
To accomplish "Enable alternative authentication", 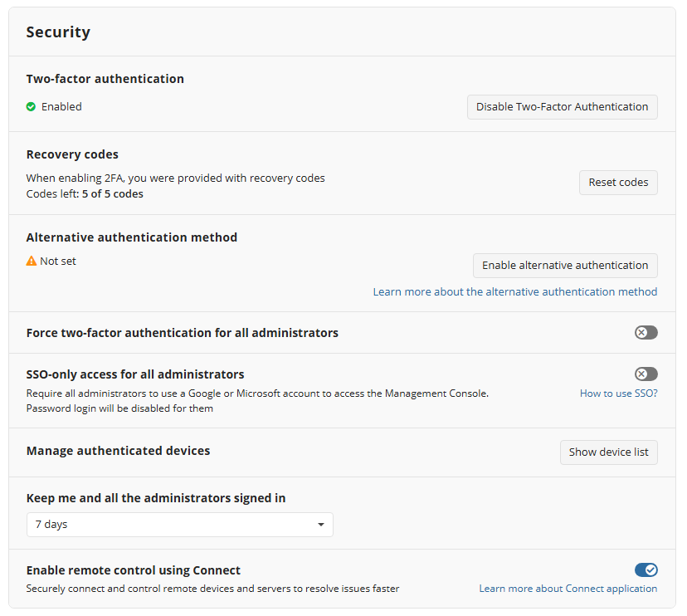I will point(565,266).
